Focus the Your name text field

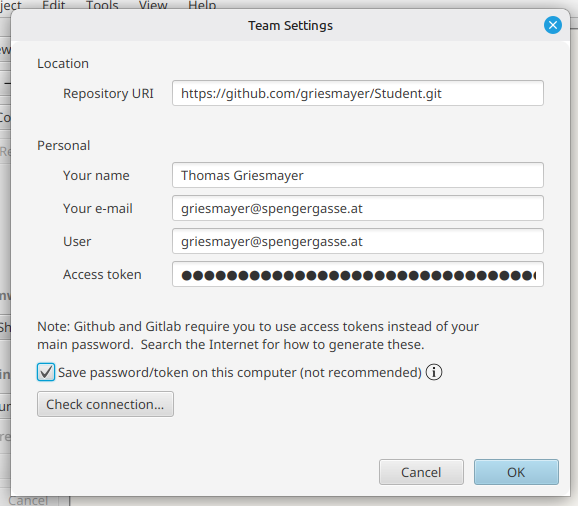pos(358,175)
